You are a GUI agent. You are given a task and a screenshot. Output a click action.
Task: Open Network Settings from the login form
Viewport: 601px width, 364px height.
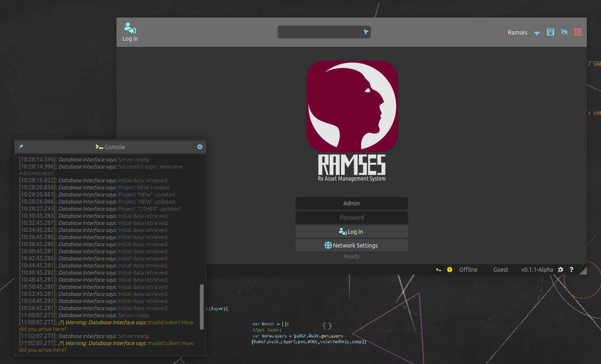pyautogui.click(x=351, y=246)
